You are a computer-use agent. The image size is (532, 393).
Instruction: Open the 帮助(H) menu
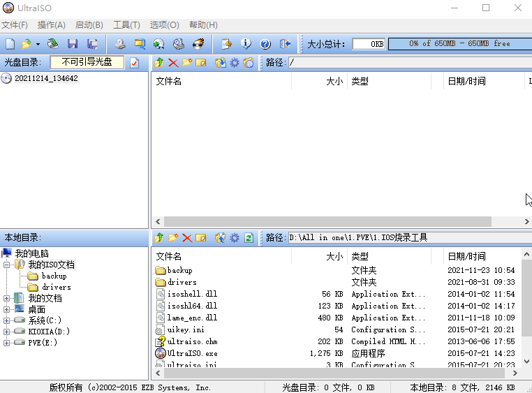click(x=203, y=25)
